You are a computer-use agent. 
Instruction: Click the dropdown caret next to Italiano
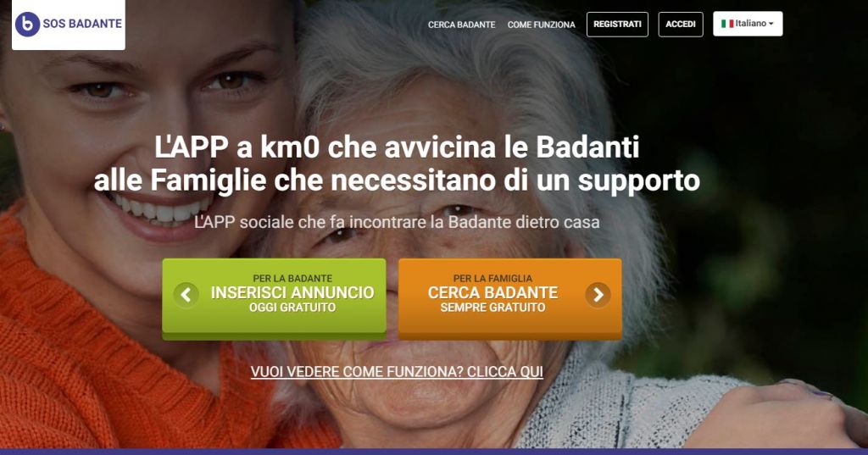(771, 24)
